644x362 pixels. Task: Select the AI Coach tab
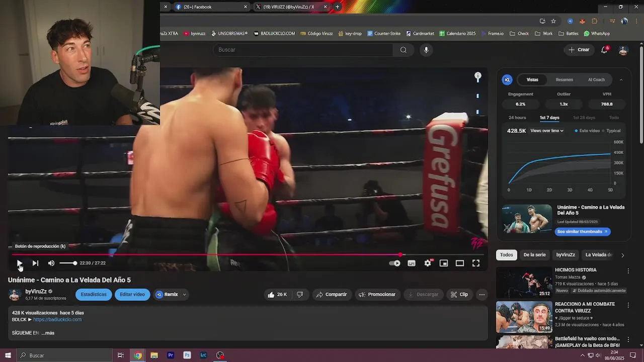596,79
